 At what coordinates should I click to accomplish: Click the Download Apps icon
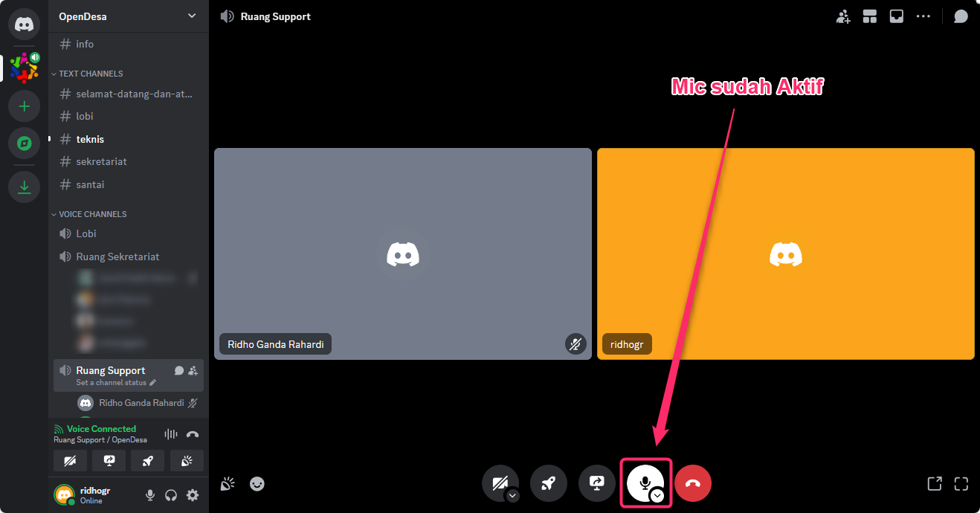point(25,187)
